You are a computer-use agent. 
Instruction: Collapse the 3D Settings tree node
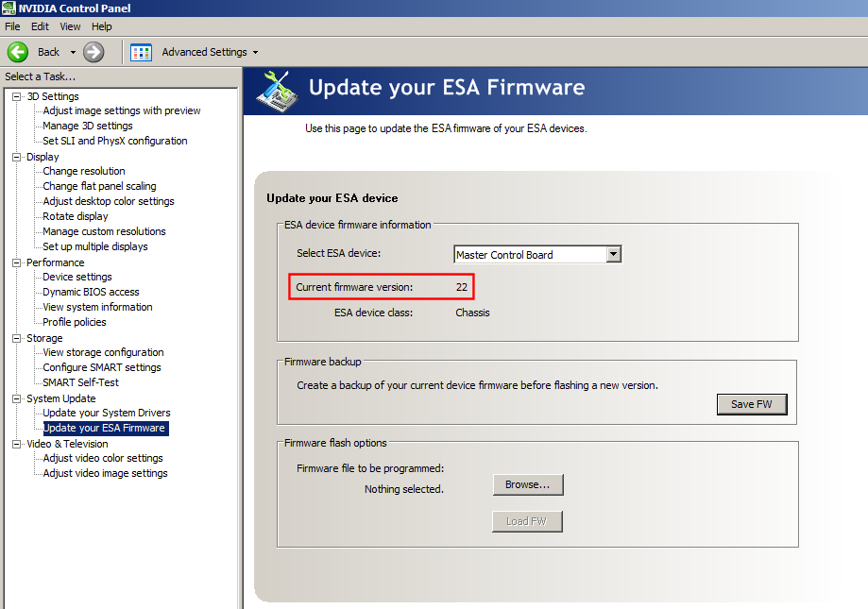(17, 96)
